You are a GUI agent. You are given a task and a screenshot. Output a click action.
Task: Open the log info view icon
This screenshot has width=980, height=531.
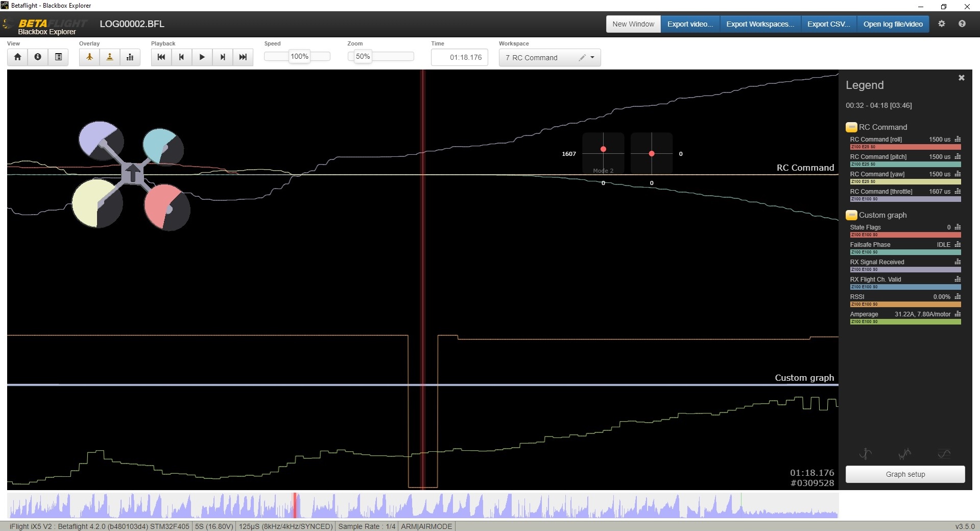click(38, 57)
